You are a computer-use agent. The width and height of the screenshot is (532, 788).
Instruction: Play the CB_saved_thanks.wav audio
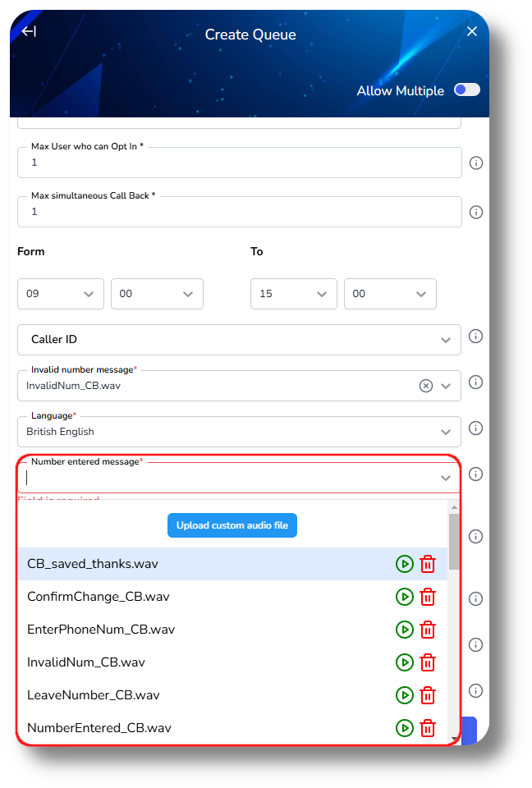(x=404, y=564)
